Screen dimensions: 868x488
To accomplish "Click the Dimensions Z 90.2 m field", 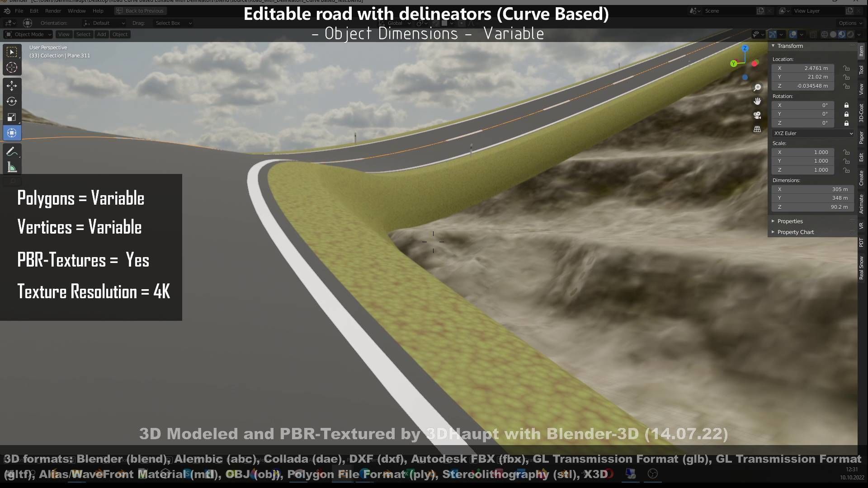I will click(813, 207).
